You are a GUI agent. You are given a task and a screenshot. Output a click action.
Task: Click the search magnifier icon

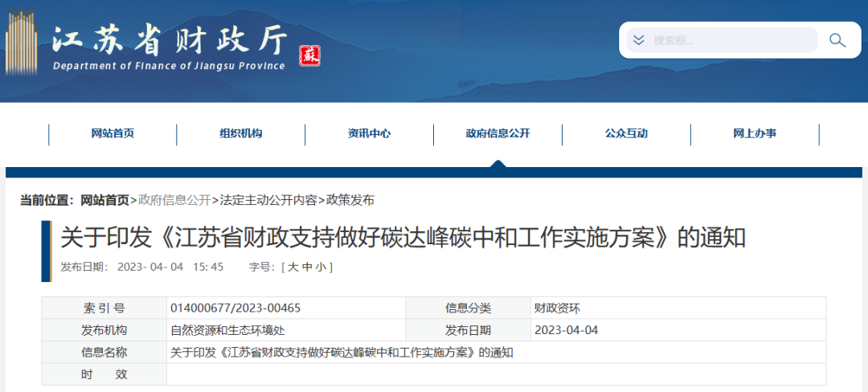click(837, 40)
